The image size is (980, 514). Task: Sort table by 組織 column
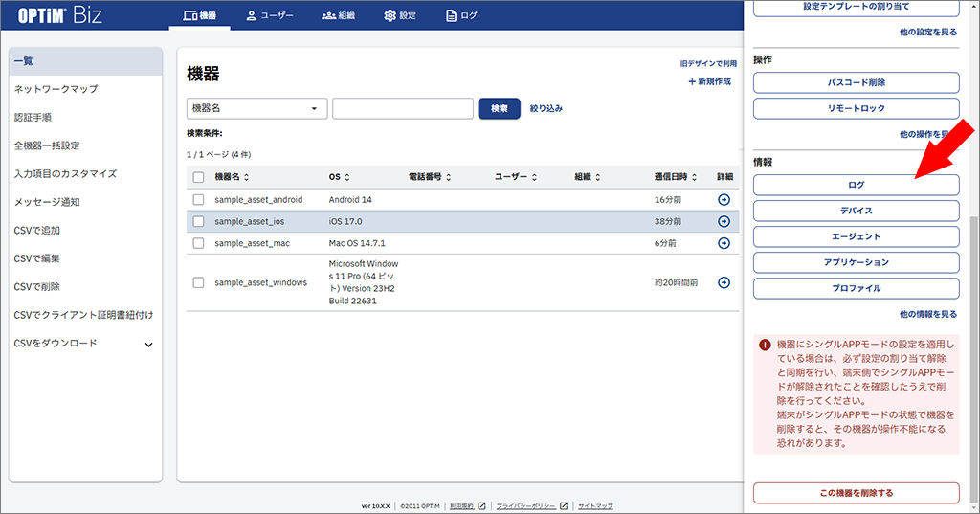(x=598, y=178)
